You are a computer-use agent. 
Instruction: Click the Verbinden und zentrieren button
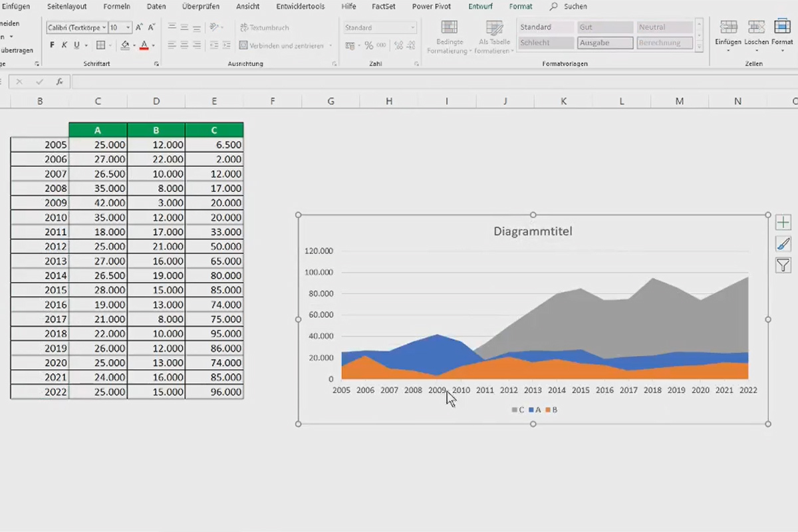point(286,46)
